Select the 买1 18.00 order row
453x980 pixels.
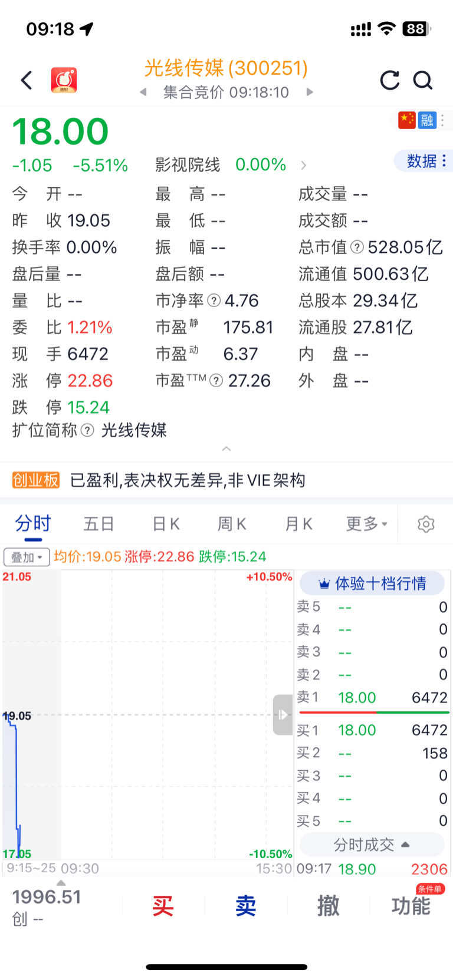372,730
